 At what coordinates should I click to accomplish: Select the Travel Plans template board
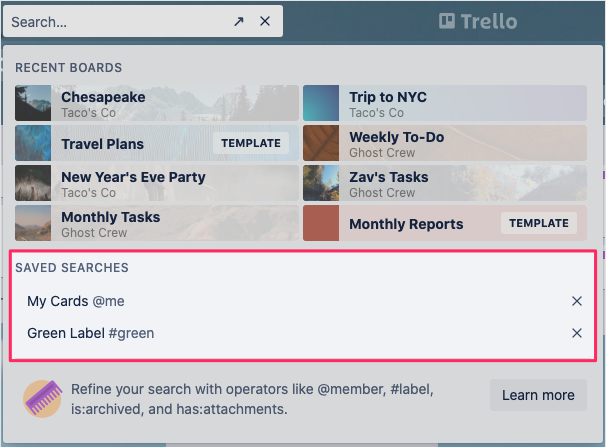point(157,143)
